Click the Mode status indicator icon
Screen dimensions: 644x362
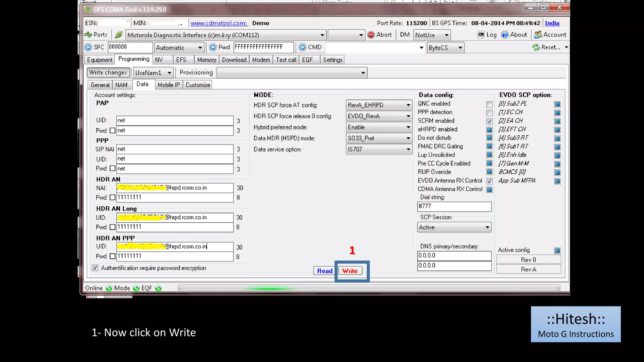136,288
